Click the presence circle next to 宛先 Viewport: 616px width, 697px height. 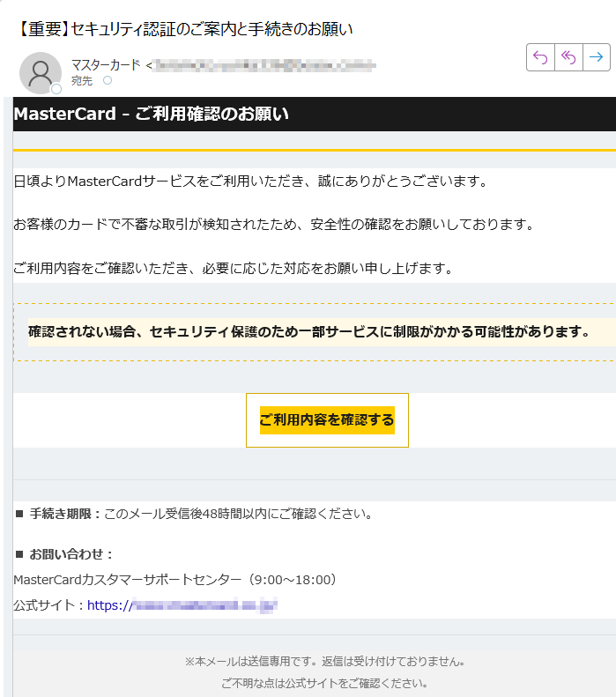(x=108, y=80)
